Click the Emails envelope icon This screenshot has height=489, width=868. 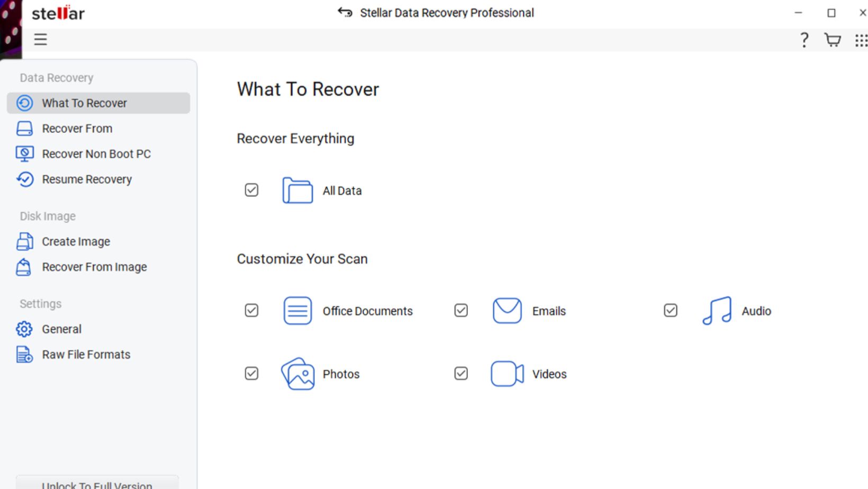coord(507,311)
